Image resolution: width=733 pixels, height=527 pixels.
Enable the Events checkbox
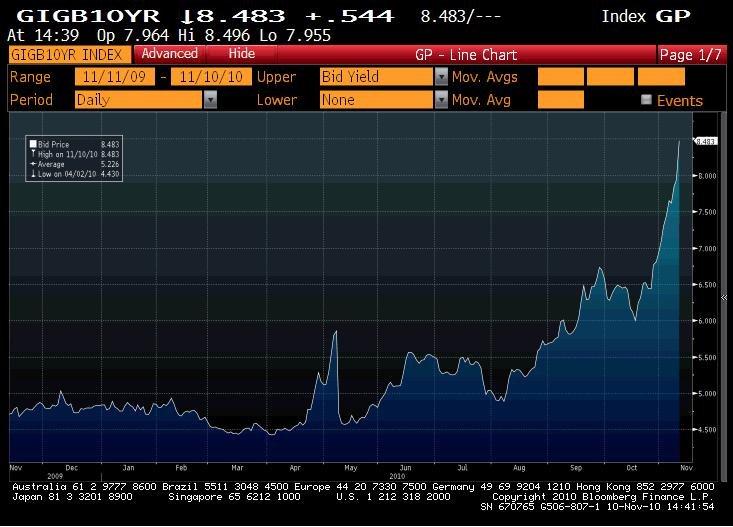646,100
